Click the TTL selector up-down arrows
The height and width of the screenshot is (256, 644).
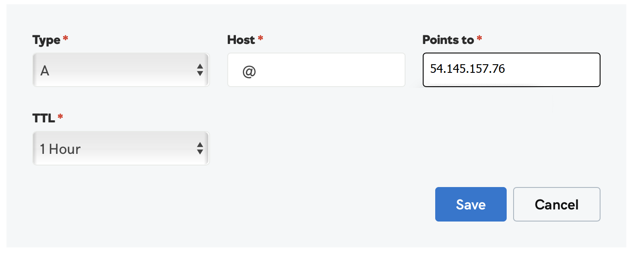tap(200, 149)
